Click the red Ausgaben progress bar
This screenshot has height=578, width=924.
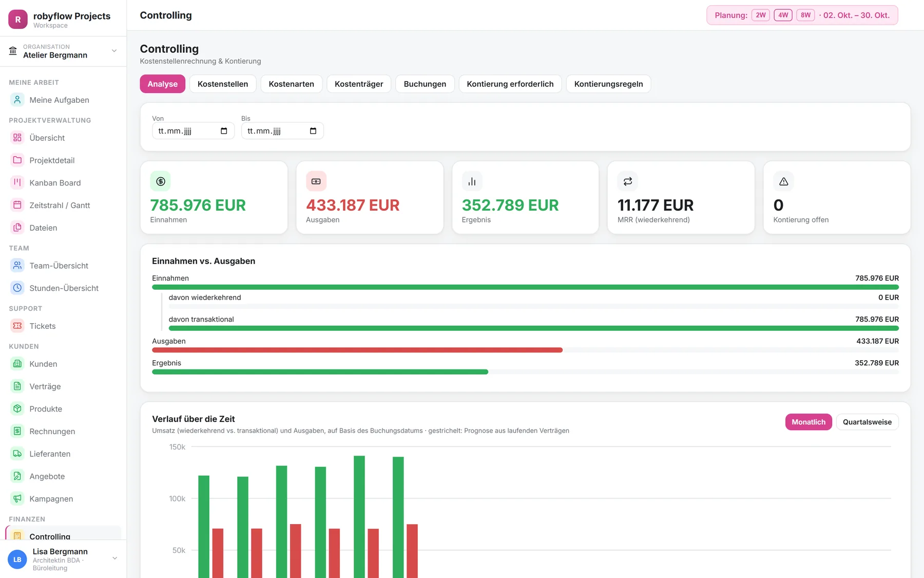[357, 350]
